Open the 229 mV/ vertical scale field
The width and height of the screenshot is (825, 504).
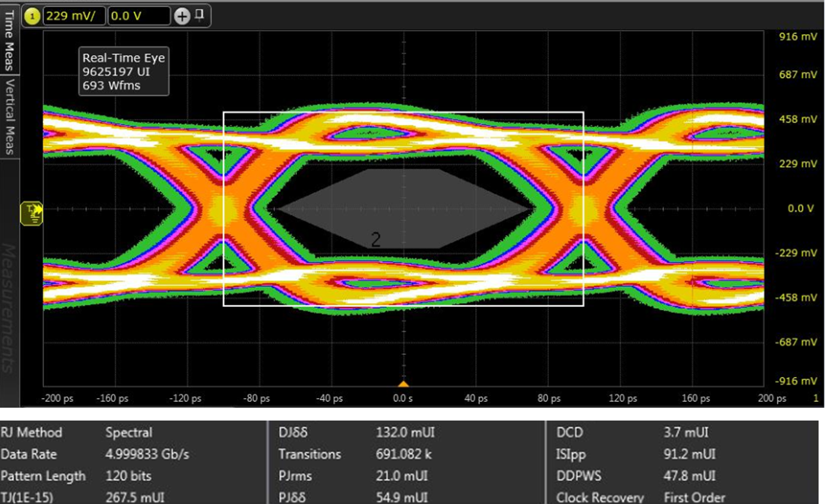[74, 16]
